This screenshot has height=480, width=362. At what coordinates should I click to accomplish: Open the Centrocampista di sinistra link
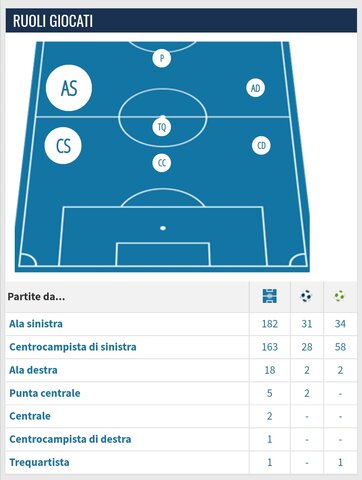73,347
